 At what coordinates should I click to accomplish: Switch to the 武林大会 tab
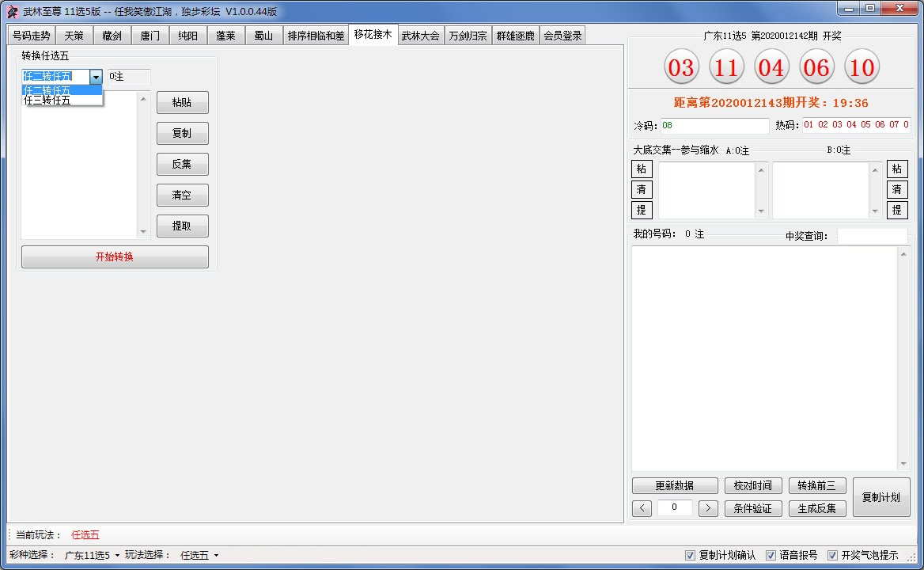coord(421,35)
